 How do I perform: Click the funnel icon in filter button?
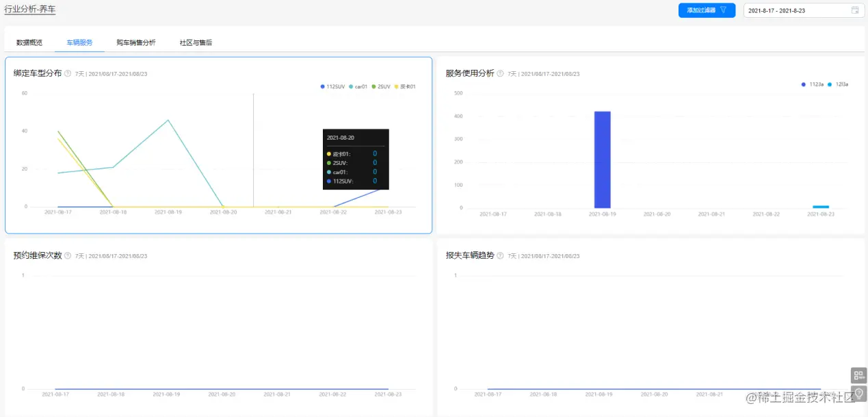(x=723, y=10)
